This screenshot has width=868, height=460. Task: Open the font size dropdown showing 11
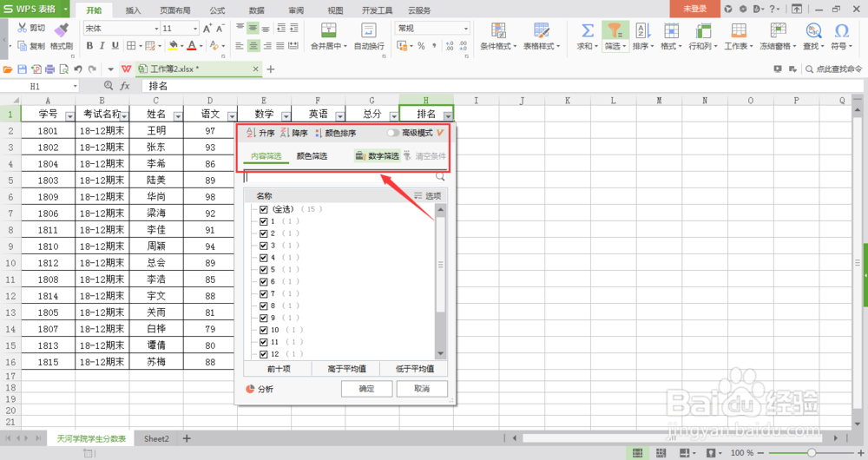pos(194,29)
